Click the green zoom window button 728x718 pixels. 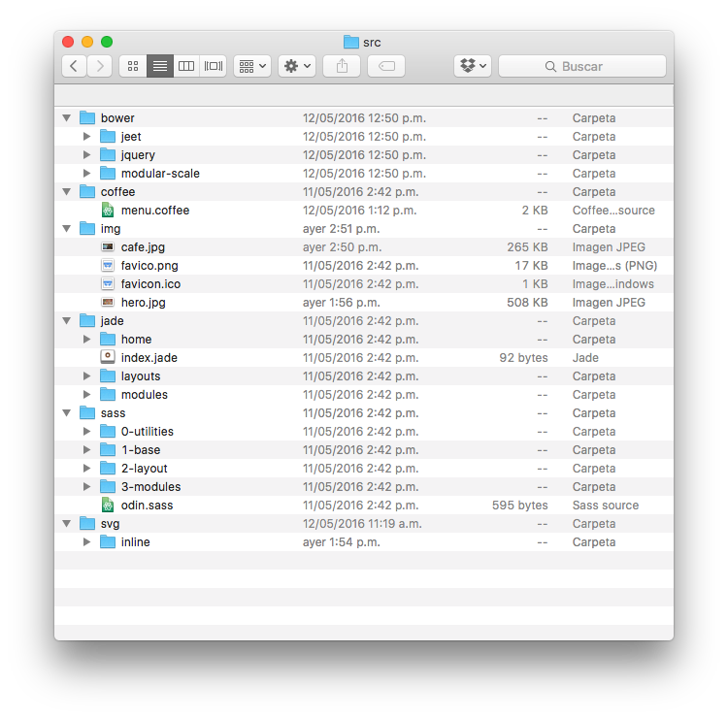[x=107, y=42]
